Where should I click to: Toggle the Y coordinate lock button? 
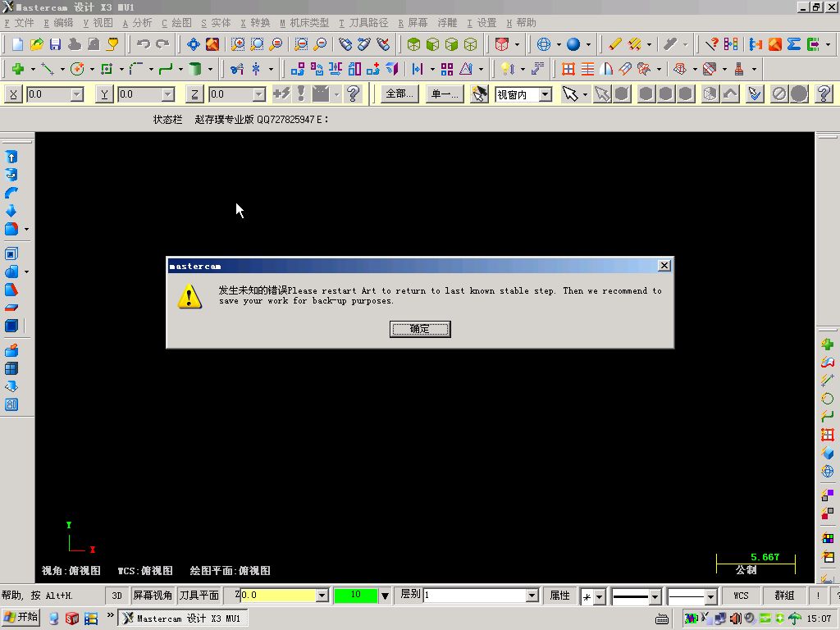(104, 94)
